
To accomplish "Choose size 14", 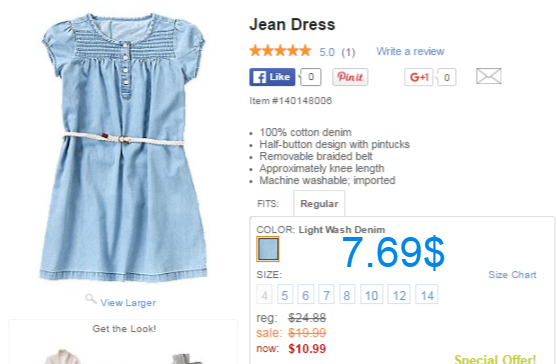I will coord(427,294).
